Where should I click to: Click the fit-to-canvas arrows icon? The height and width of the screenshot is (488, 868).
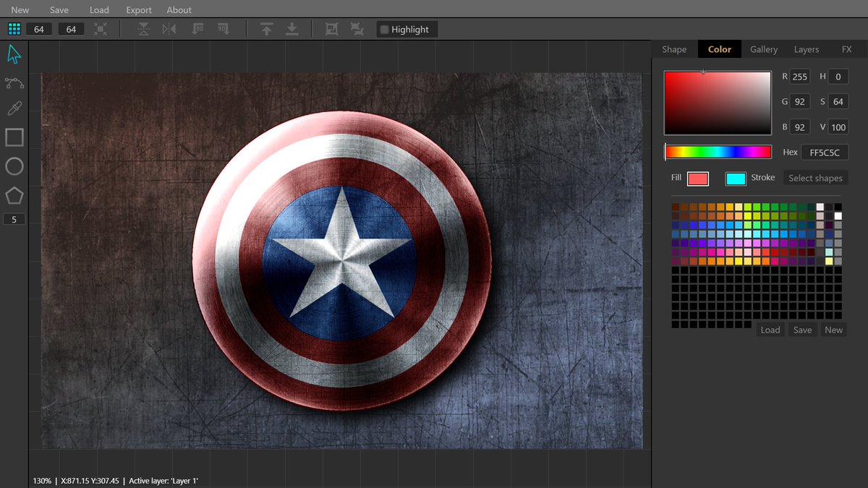click(101, 29)
